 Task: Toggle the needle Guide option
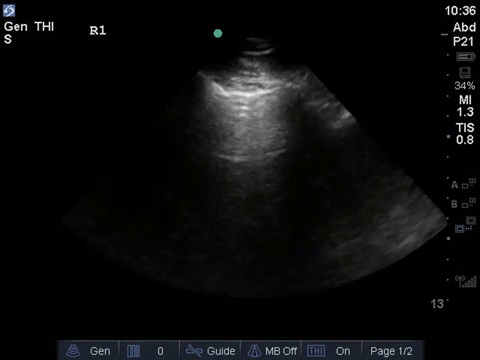[x=210, y=351]
